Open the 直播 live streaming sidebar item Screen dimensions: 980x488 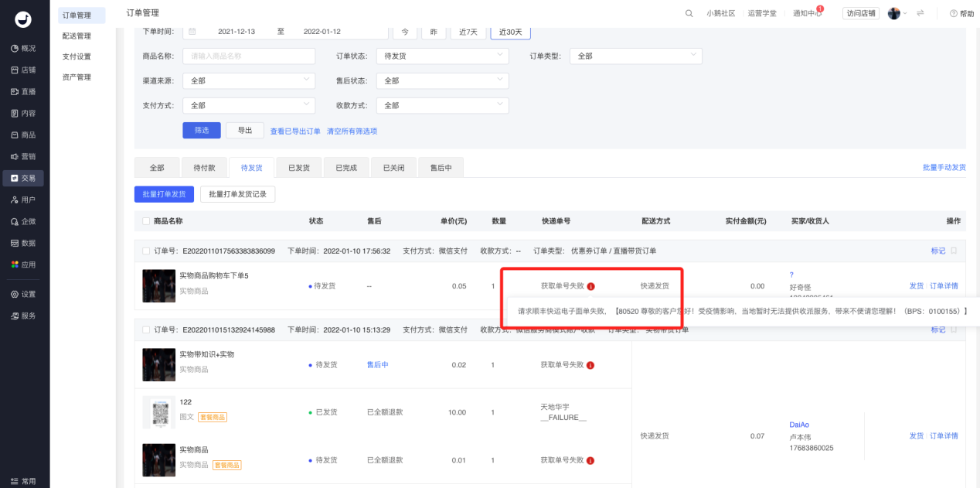click(x=24, y=91)
